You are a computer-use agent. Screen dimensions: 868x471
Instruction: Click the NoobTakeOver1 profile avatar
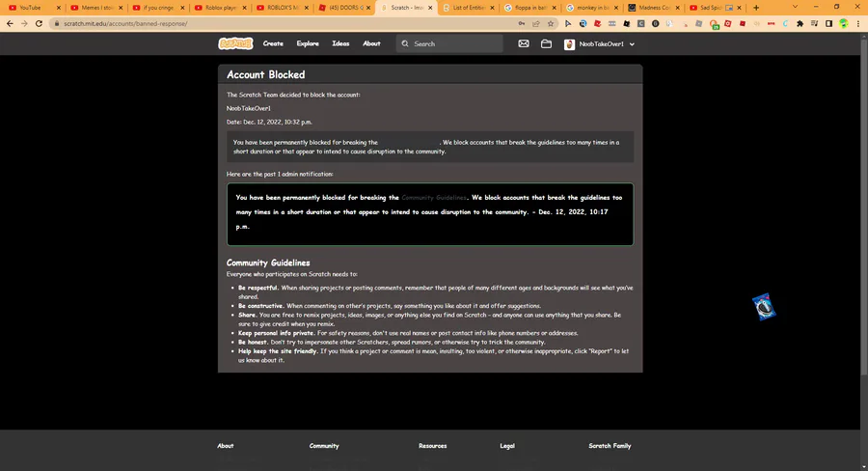point(569,44)
